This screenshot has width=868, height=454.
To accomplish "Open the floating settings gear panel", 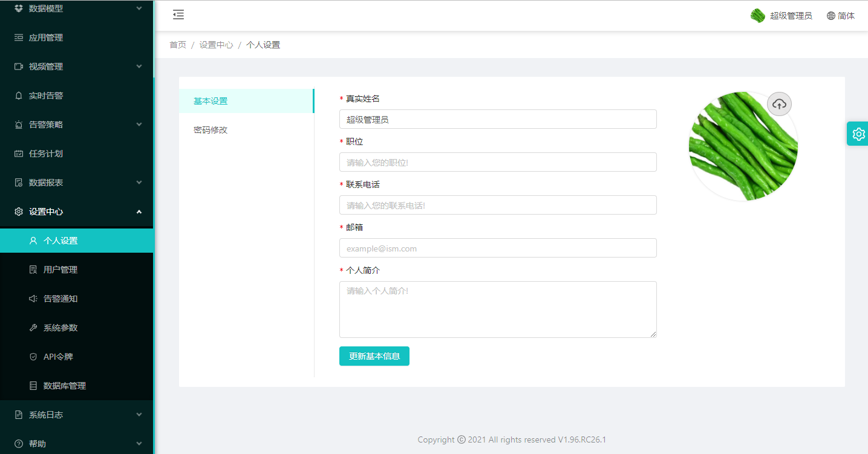I will point(858,134).
